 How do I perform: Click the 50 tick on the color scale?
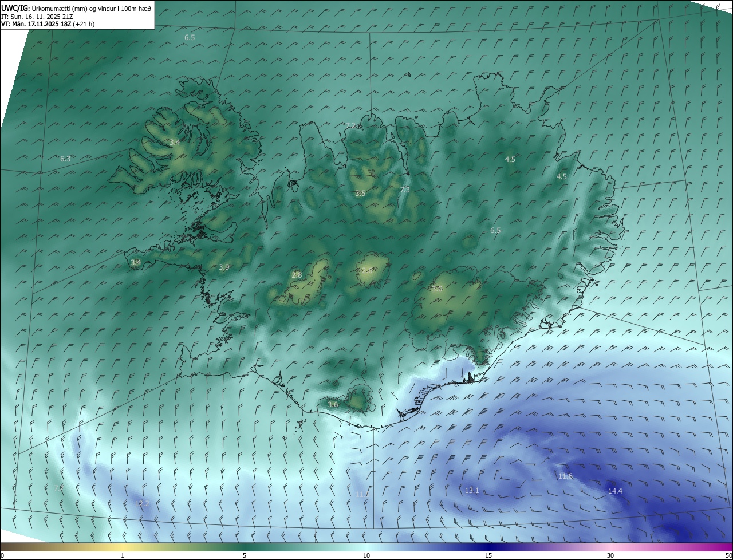(728, 555)
